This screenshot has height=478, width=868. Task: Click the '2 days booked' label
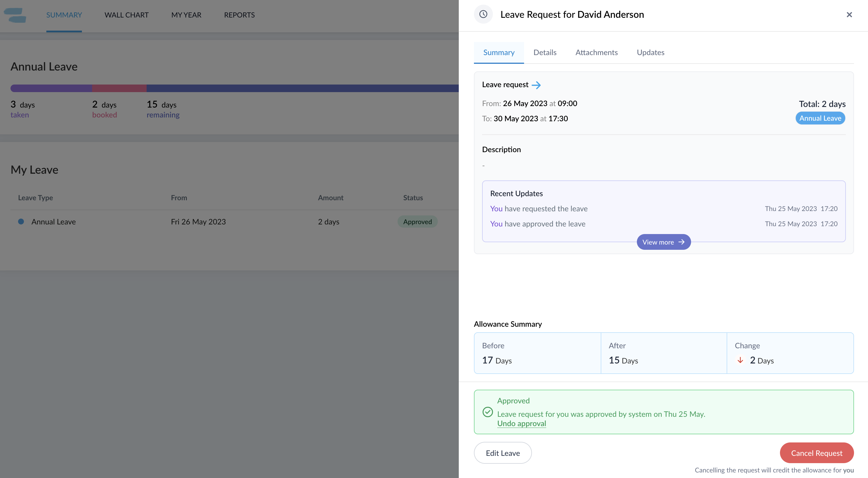click(104, 109)
